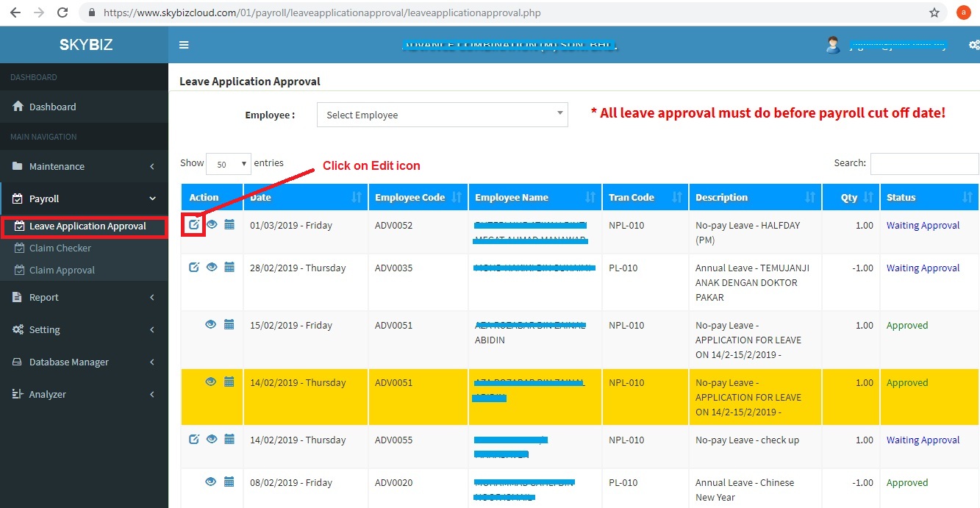Click edit icon for ADV0055 row
This screenshot has height=508, width=980.
click(x=193, y=440)
